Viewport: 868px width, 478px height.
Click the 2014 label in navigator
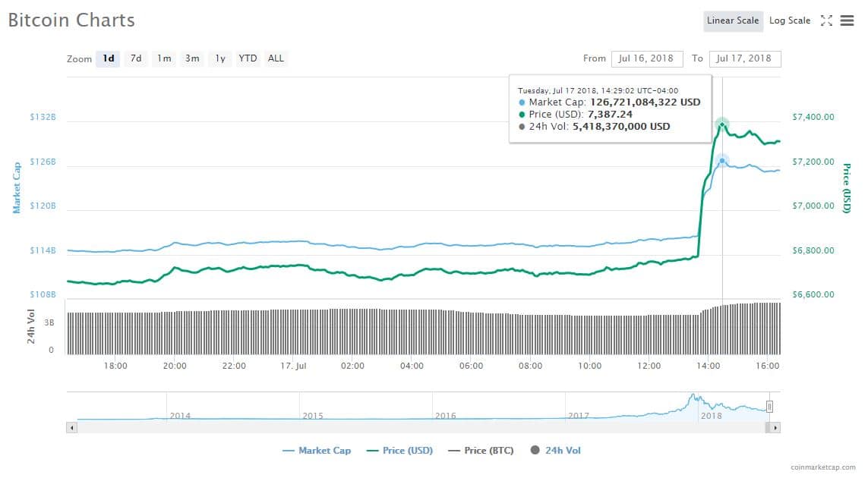[180, 416]
